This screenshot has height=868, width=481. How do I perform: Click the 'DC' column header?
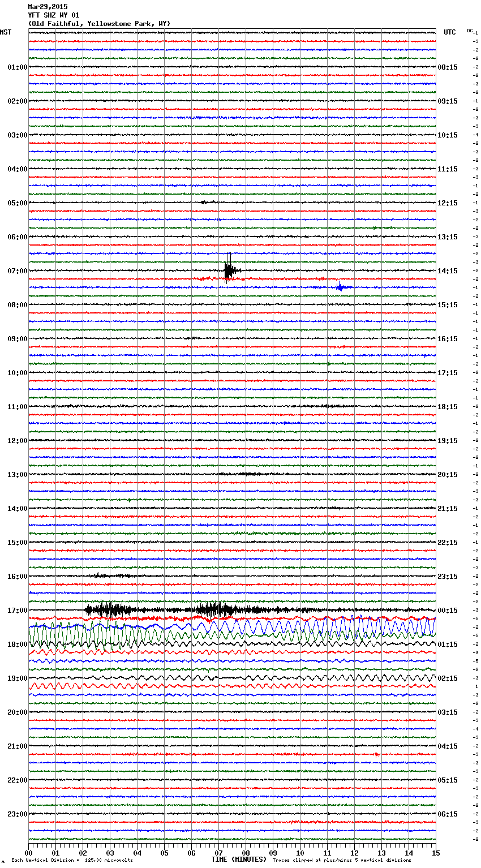point(470,31)
